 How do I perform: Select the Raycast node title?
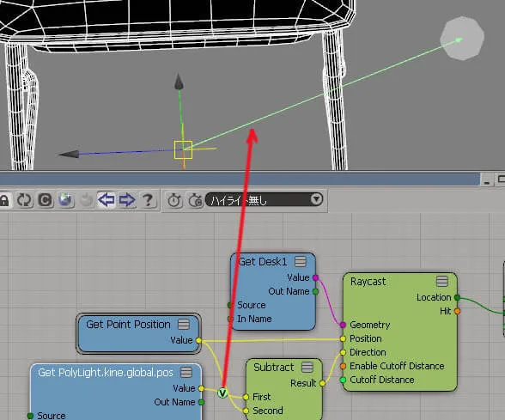368,282
